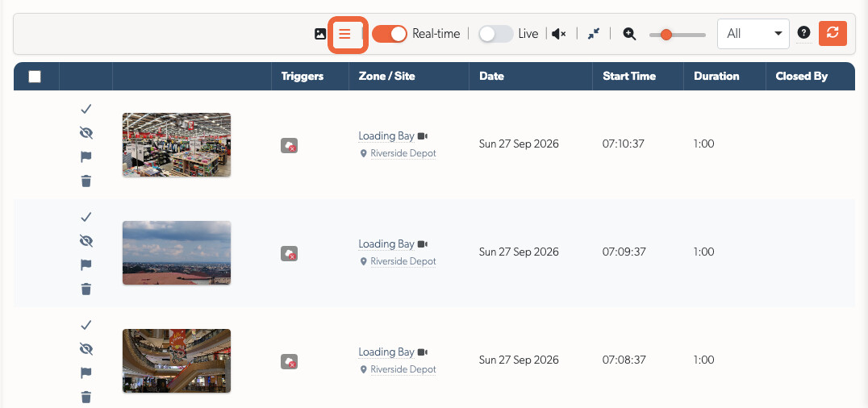
Task: Sort by Date column header
Action: [x=491, y=77]
